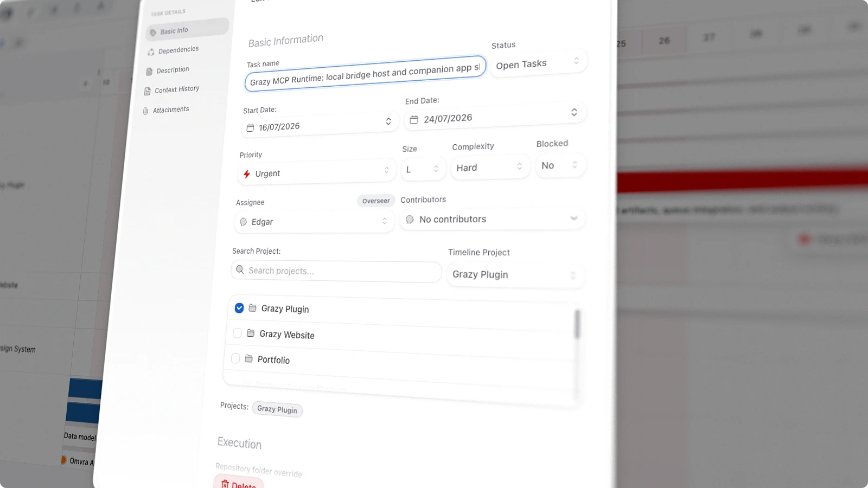Expand the No contributors dropdown

pyautogui.click(x=493, y=219)
